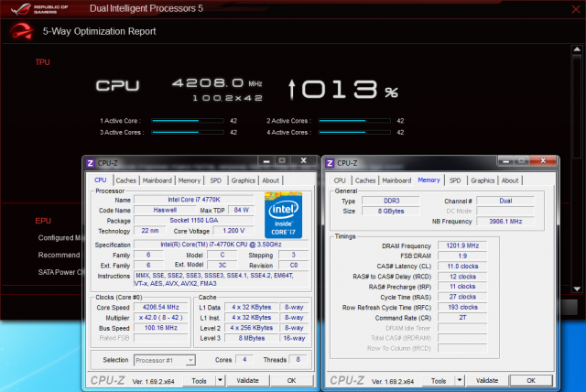Click the TPU section heading
586x392 pixels.
[x=43, y=62]
